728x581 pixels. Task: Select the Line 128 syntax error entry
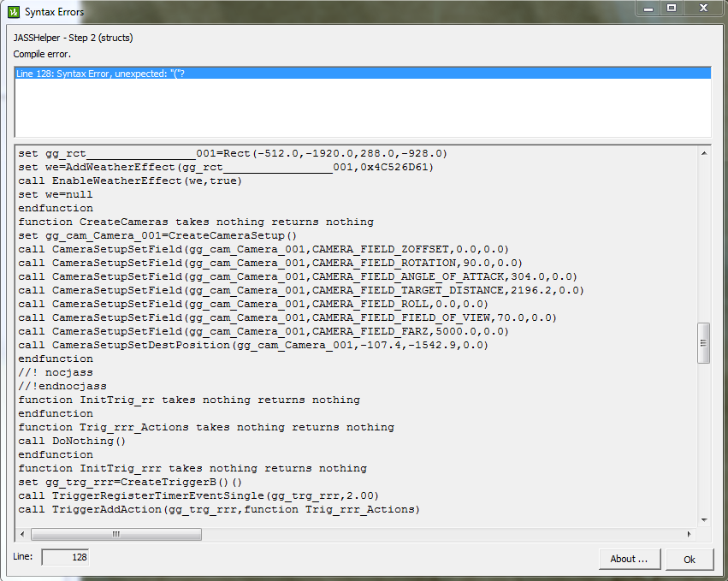coord(363,74)
